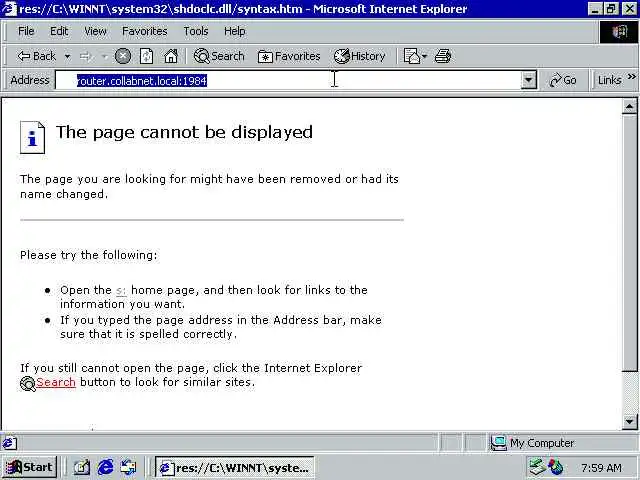Click the second system tray icon
640x480 pixels.
click(556, 467)
